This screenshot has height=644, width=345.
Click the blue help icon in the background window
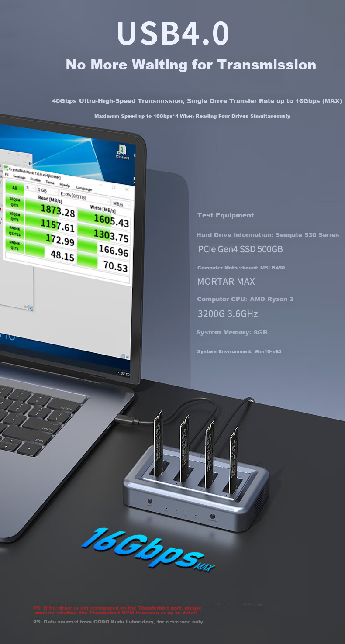click(x=30, y=163)
